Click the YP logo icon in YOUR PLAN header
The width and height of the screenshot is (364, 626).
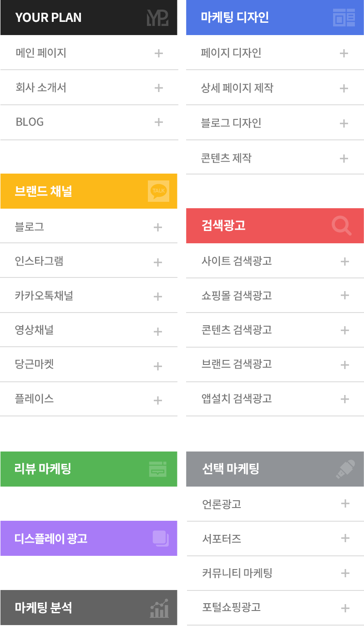point(158,17)
